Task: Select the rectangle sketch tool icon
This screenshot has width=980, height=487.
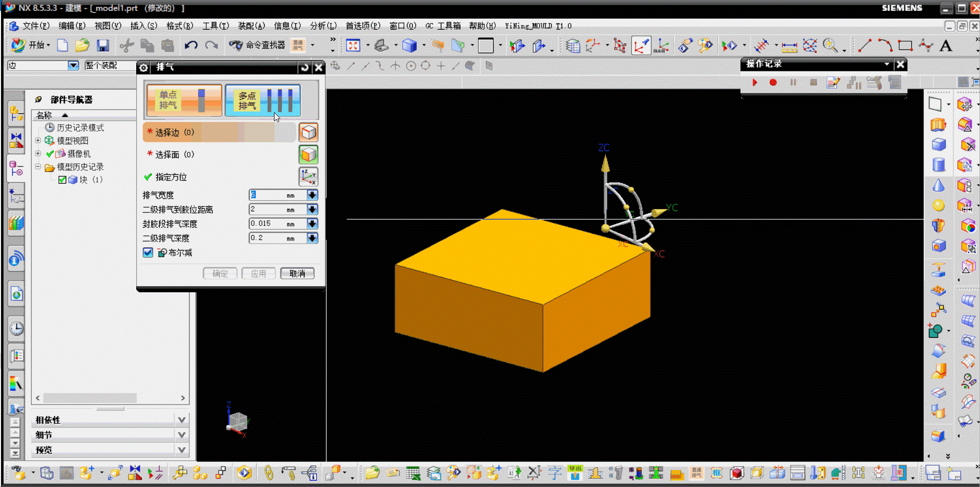Action: click(905, 45)
